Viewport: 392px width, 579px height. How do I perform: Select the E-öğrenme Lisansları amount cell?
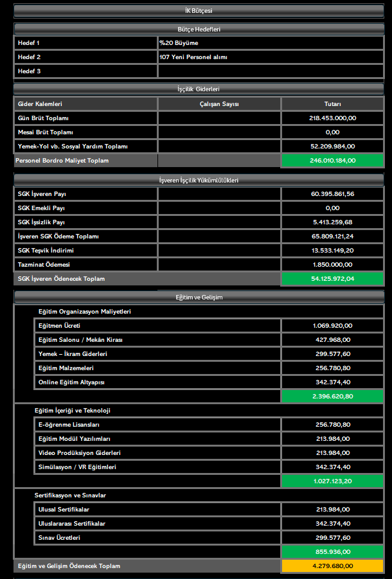tap(333, 425)
